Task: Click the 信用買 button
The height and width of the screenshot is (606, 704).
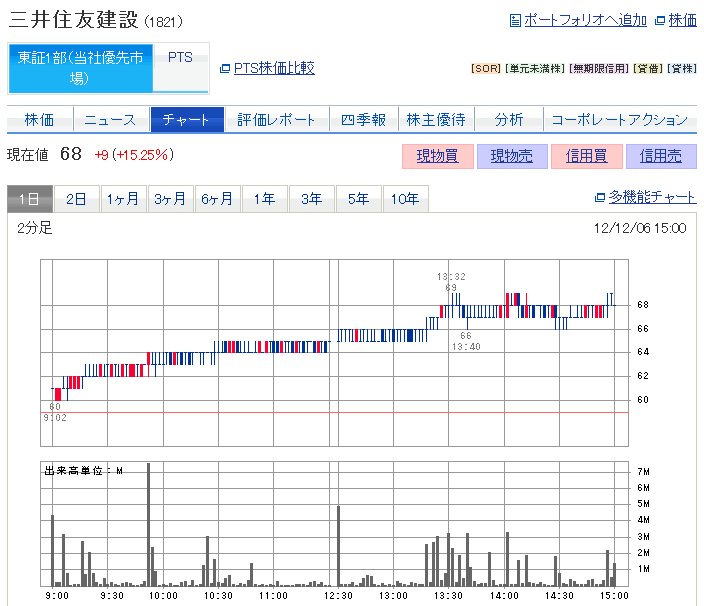Action: click(x=586, y=156)
